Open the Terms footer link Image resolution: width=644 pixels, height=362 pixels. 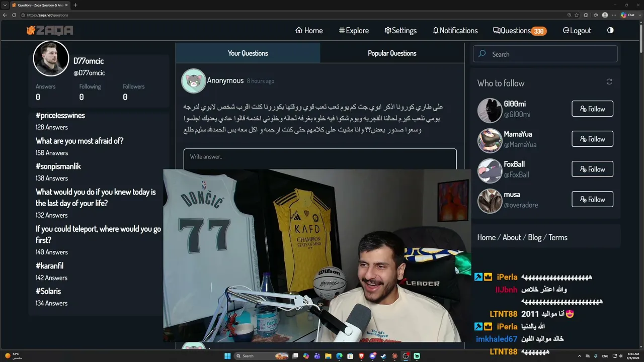558,237
